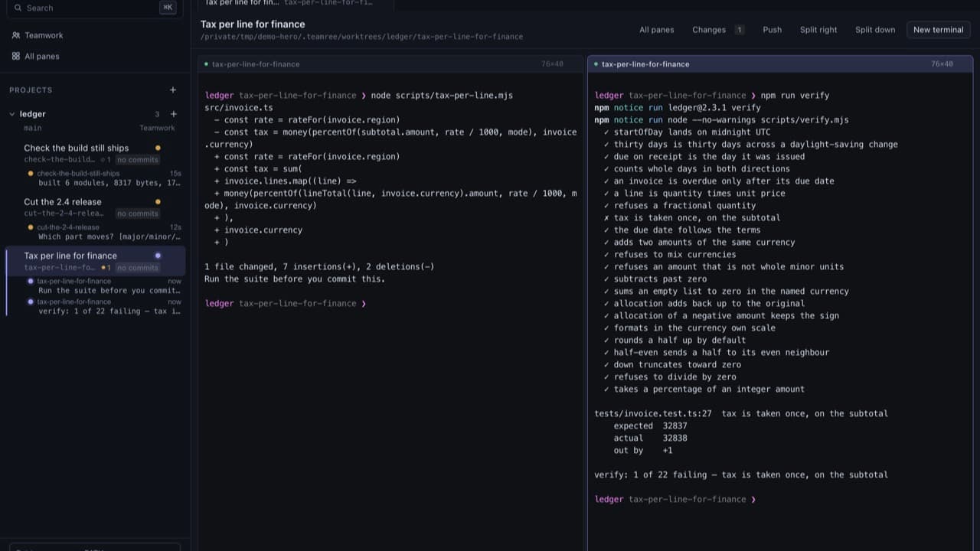This screenshot has height=551, width=980.
Task: Select the Tax per line for finance task
Action: (x=95, y=261)
